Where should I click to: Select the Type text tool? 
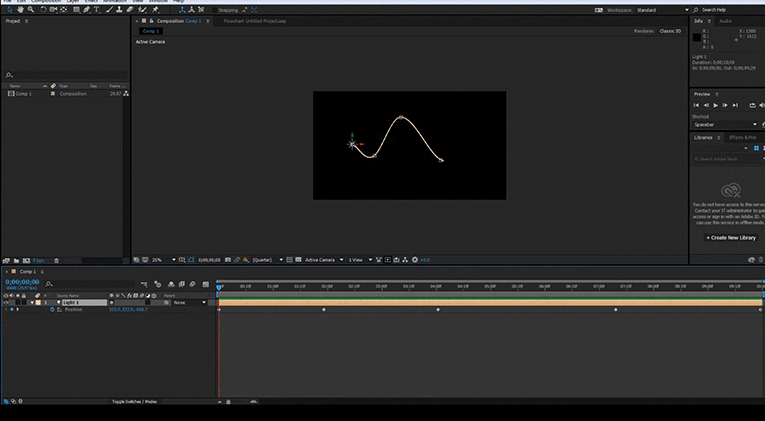click(97, 10)
